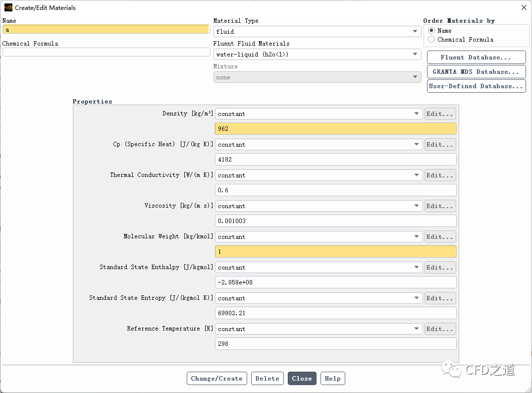The width and height of the screenshot is (532, 393).
Task: Open the Density method dropdown
Action: [x=319, y=114]
